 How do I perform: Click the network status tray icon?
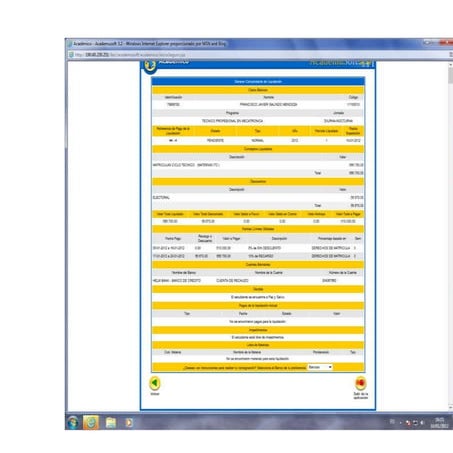pyautogui.click(x=415, y=423)
